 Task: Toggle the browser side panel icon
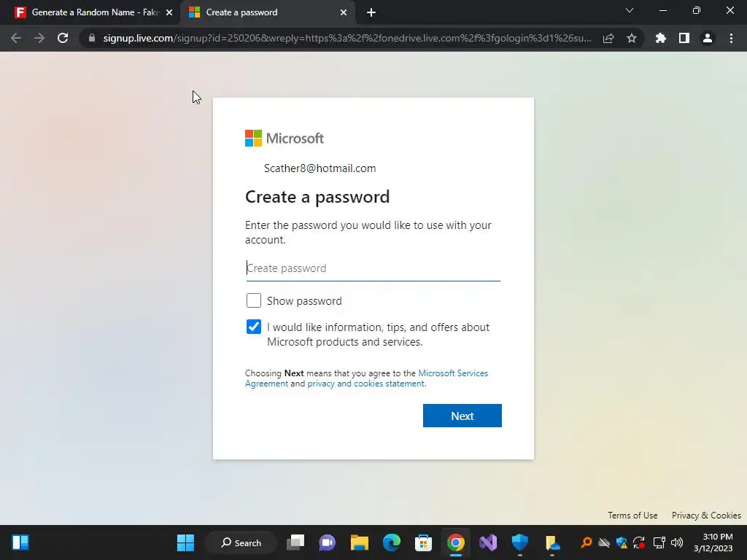(684, 38)
